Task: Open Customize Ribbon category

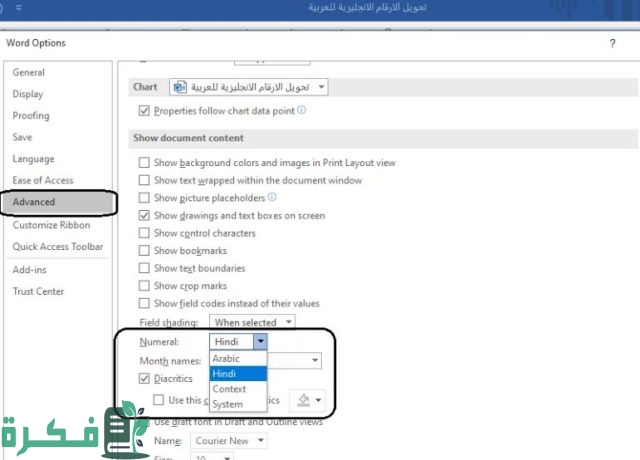Action: click(51, 225)
